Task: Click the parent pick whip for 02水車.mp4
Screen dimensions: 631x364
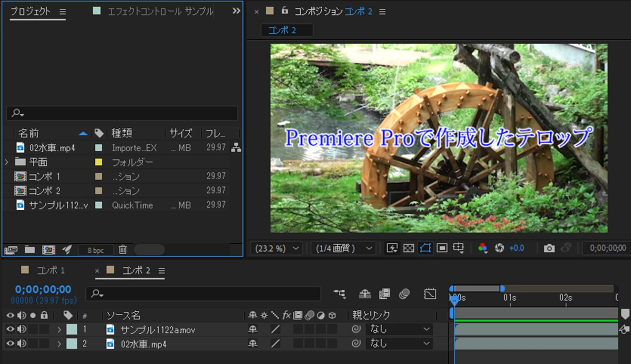Action: click(356, 344)
